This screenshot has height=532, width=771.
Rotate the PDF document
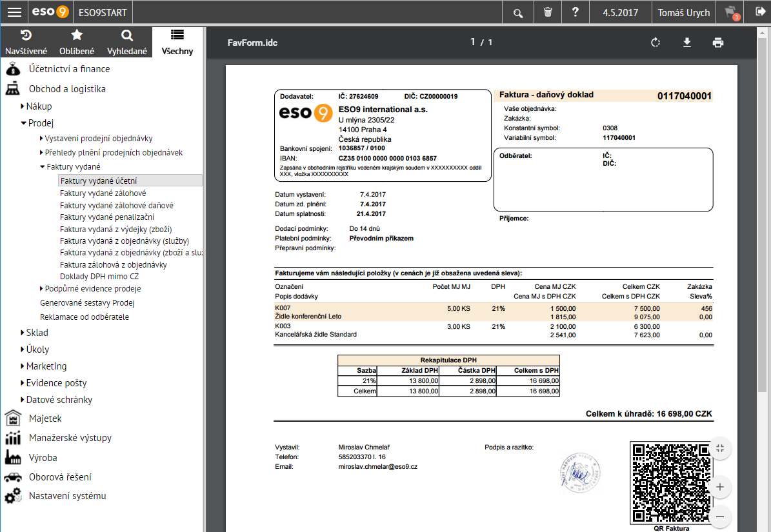[x=656, y=43]
